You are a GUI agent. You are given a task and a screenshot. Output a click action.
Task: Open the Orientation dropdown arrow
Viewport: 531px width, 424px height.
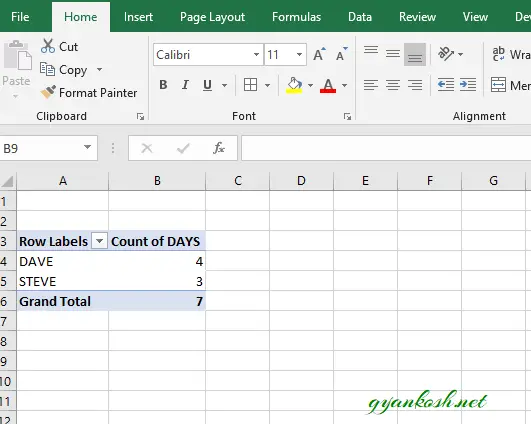click(x=461, y=54)
